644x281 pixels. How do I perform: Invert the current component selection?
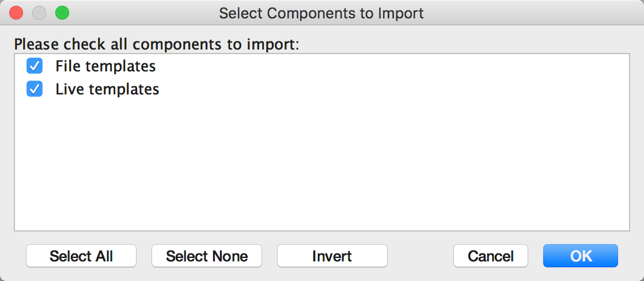pyautogui.click(x=332, y=256)
